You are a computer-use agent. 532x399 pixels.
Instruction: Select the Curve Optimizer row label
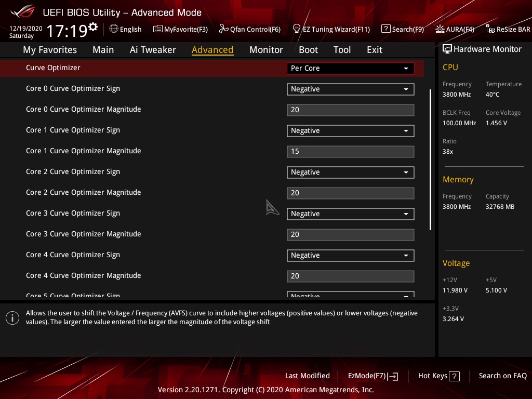click(53, 68)
